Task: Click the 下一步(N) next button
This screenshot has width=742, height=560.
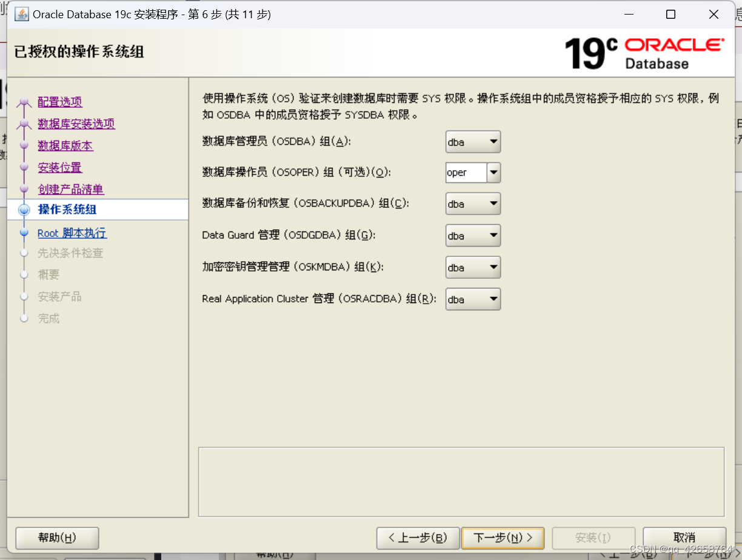Action: (503, 538)
